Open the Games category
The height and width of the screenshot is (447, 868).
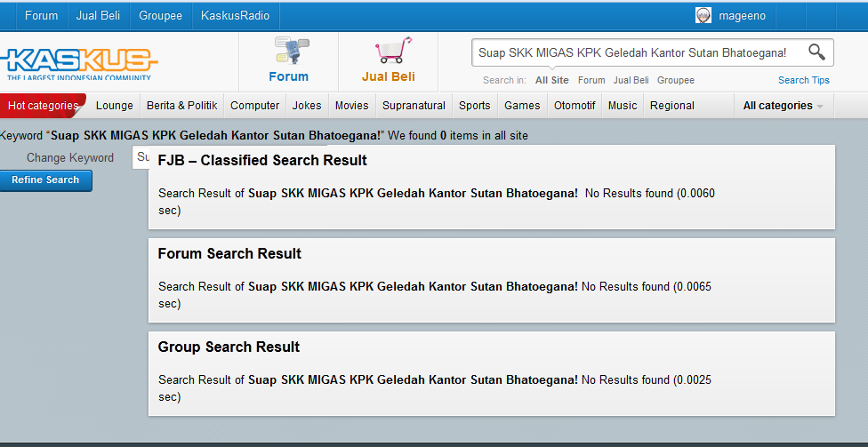[522, 106]
